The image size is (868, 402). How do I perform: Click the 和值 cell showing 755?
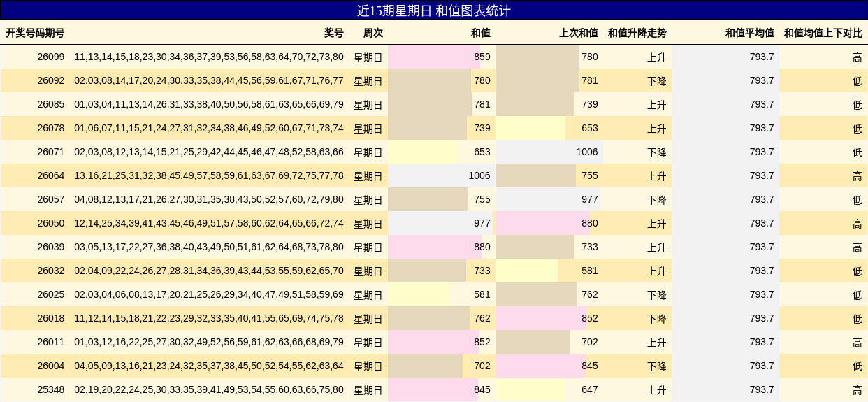442,199
